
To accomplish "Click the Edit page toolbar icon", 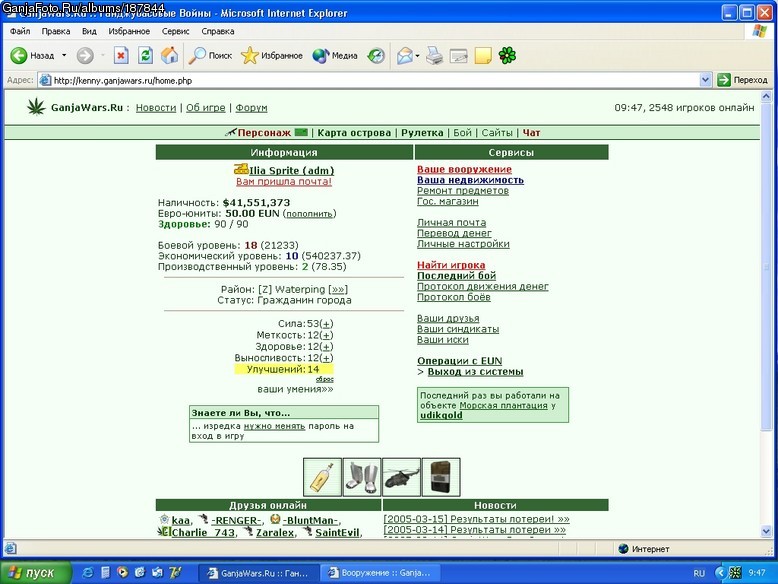I will coord(458,56).
